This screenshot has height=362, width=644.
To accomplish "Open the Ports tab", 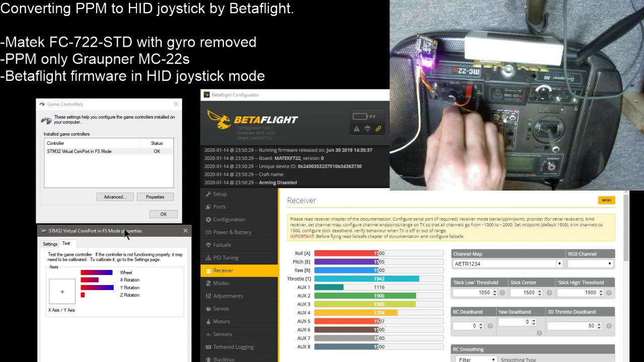I will (239, 207).
